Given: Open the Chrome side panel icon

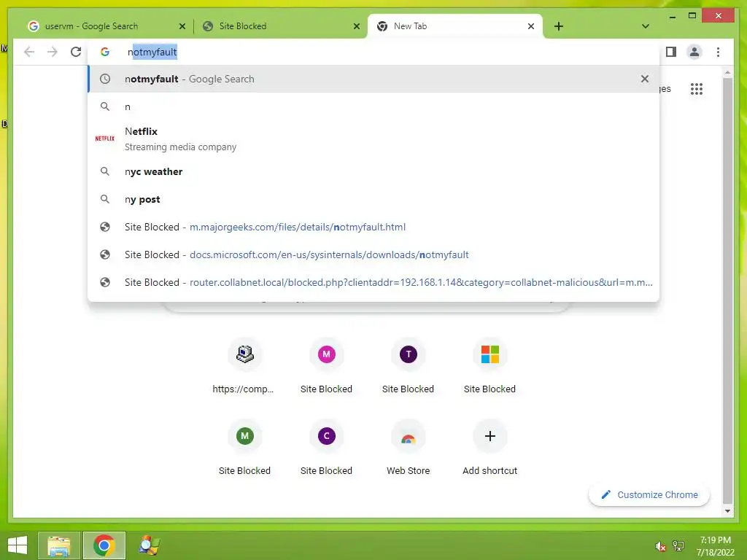Looking at the screenshot, I should [x=671, y=52].
